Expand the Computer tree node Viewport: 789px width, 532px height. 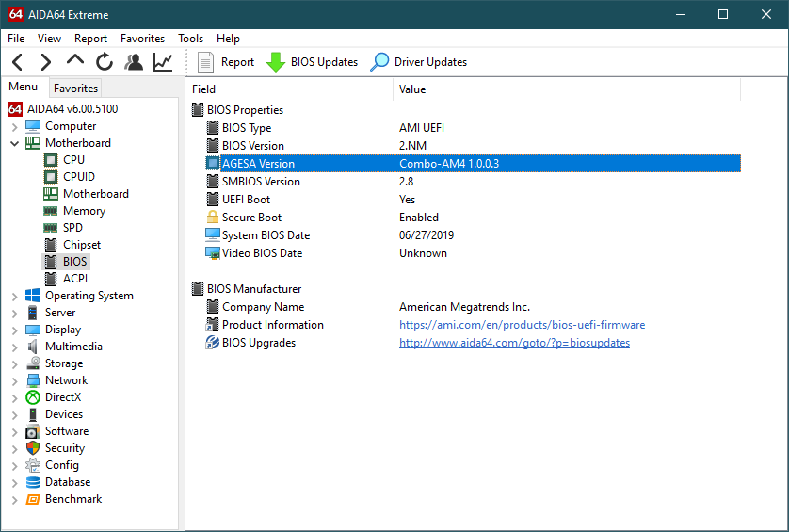coord(15,126)
